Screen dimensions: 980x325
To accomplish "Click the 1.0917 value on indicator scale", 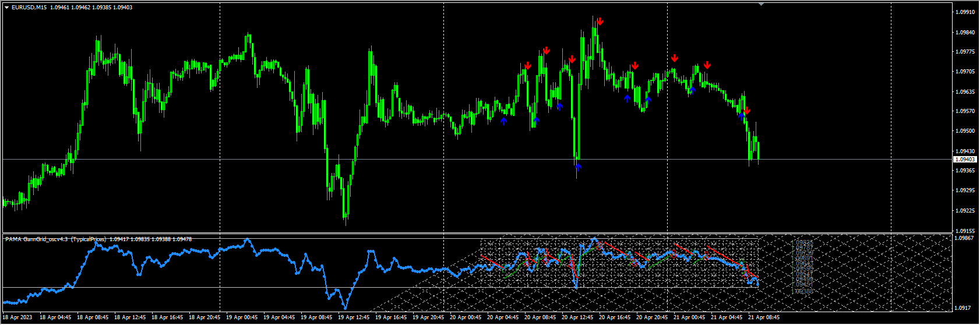I will (x=964, y=308).
